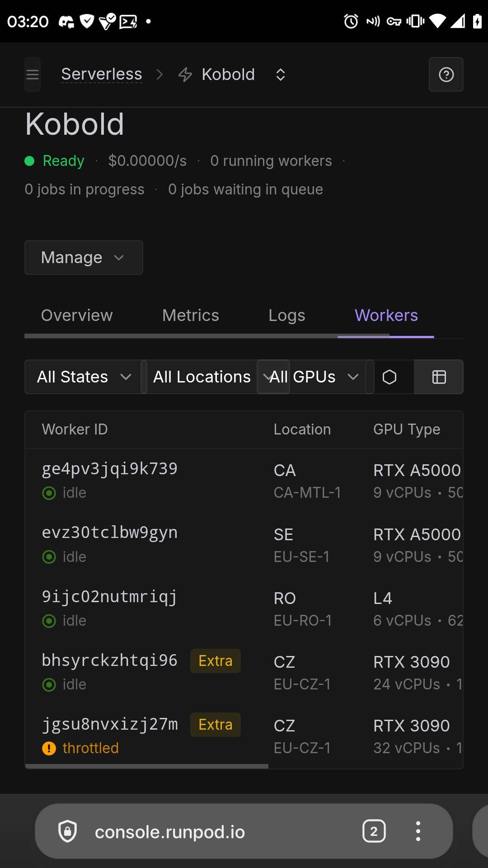Click the horizontal scrollbar under workers table
488x868 pixels.
(147, 766)
